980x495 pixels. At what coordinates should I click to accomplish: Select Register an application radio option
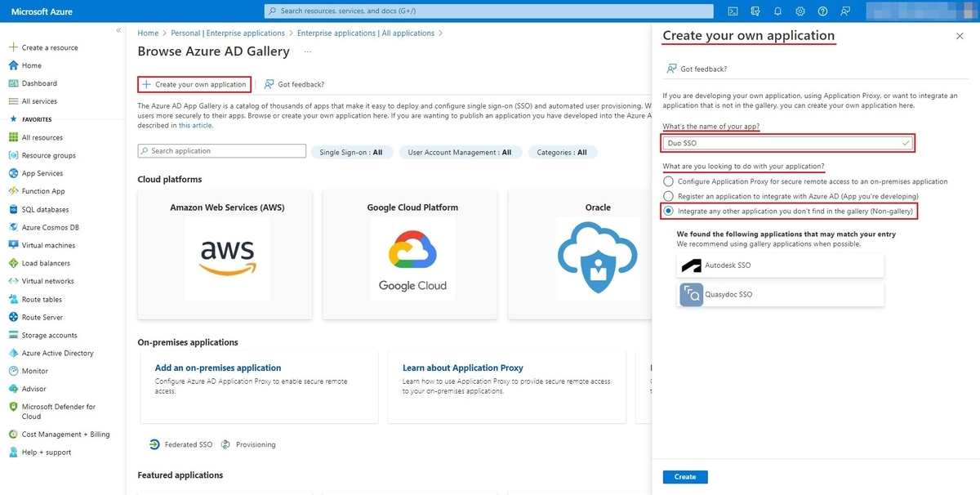coord(669,196)
